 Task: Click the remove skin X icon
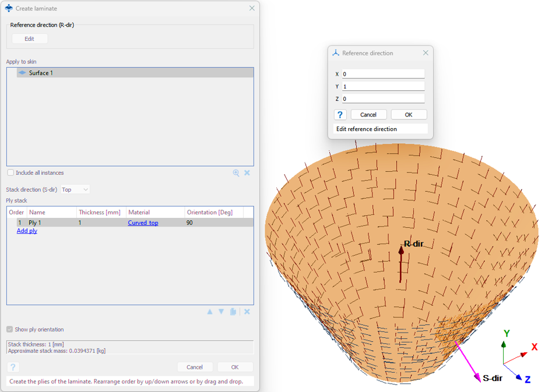click(247, 173)
